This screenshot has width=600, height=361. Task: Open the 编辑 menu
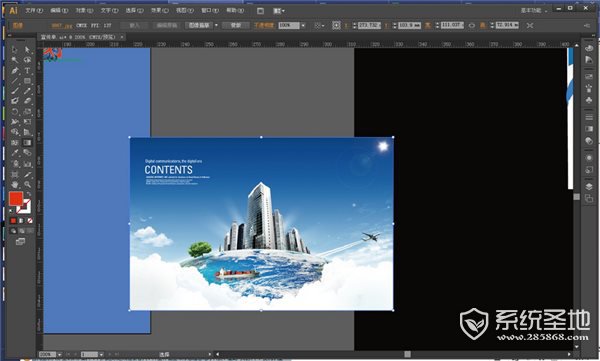coord(59,10)
